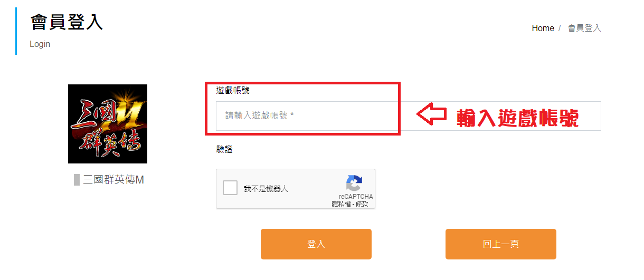Open the Home breadcrumb link
644x280 pixels.
[x=543, y=28]
